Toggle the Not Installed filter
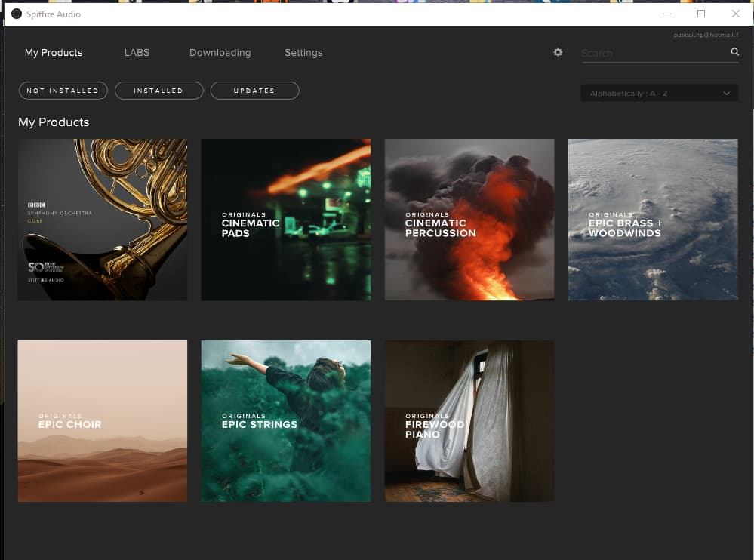Screen dimensions: 754x560 pos(63,91)
